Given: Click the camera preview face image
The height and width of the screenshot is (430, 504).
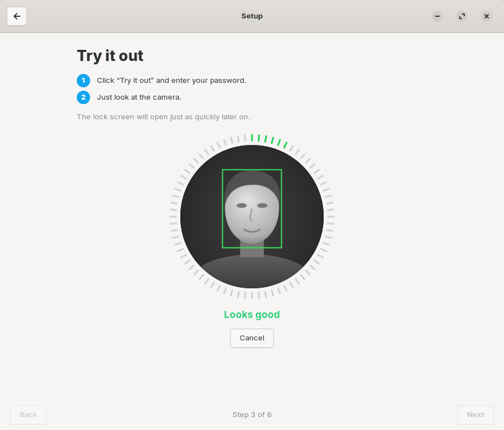Looking at the screenshot, I should tap(251, 217).
